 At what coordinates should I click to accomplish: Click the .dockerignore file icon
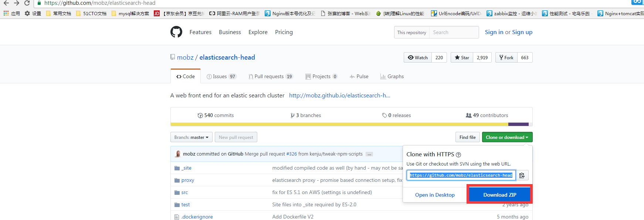(177, 217)
